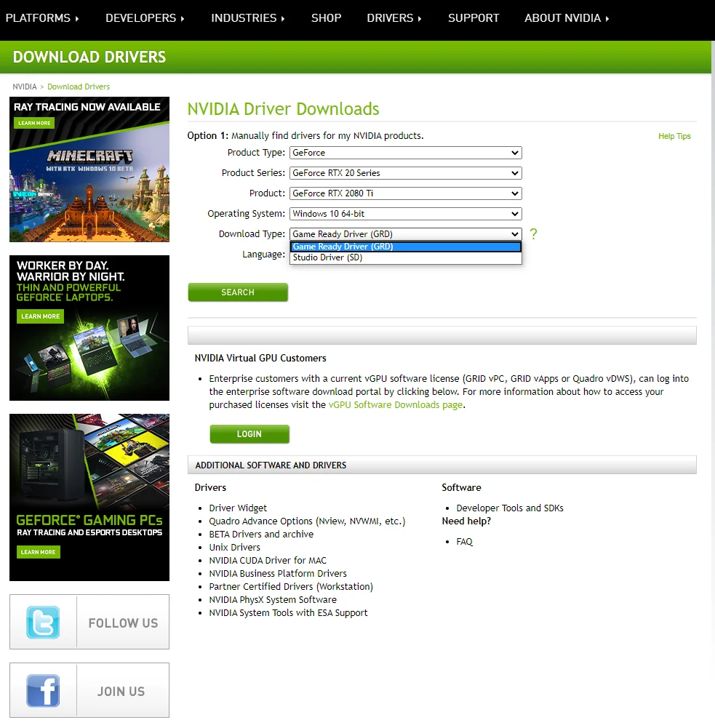This screenshot has height=728, width=715.
Task: Open the Help Tips link
Action: click(674, 136)
